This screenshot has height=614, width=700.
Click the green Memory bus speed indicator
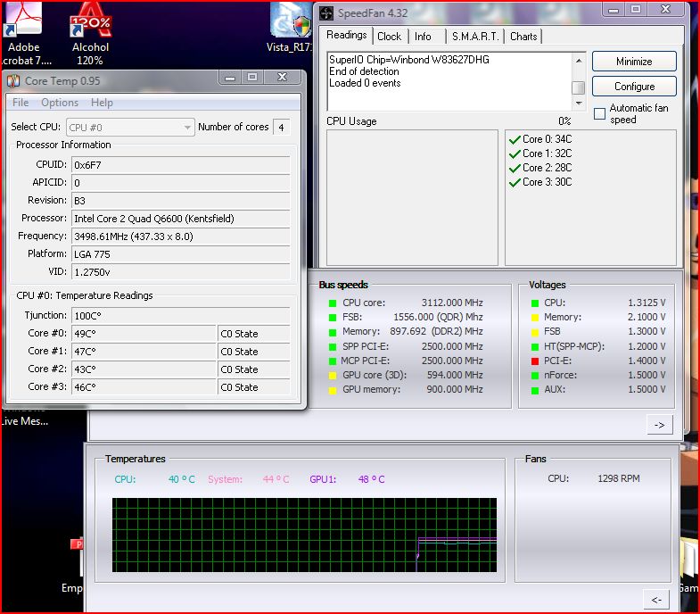click(332, 333)
